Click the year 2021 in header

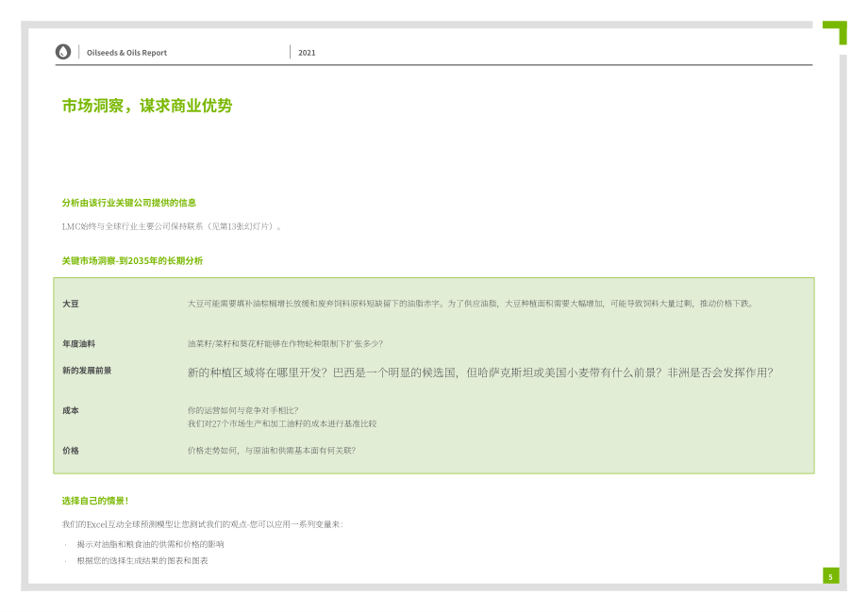click(x=307, y=53)
